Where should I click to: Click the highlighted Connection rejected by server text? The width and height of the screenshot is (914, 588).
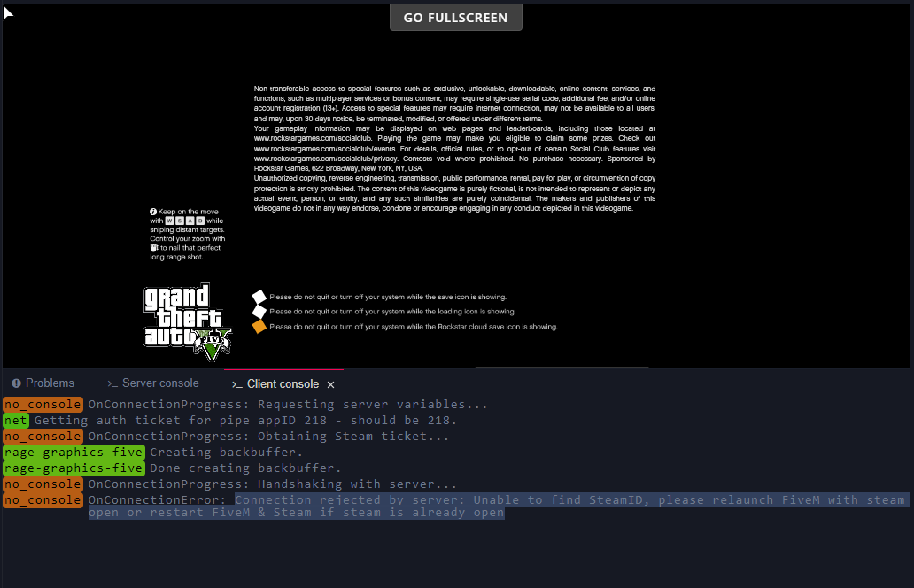click(x=499, y=506)
